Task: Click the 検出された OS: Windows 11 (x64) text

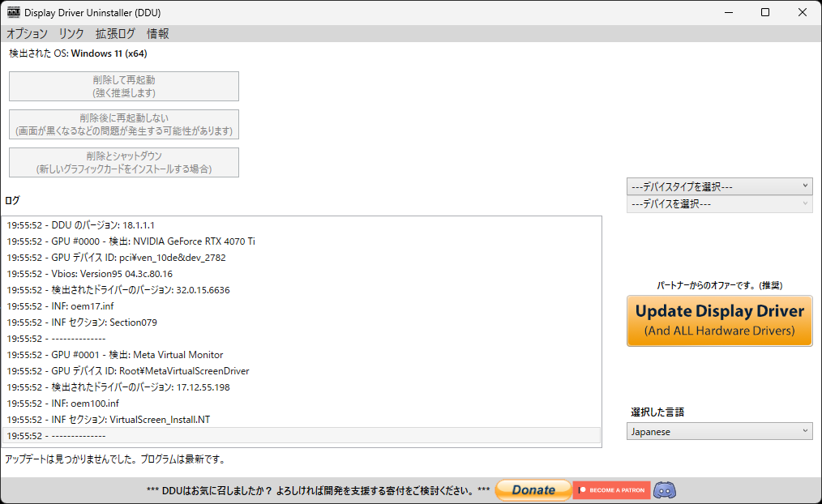Action: click(x=78, y=53)
